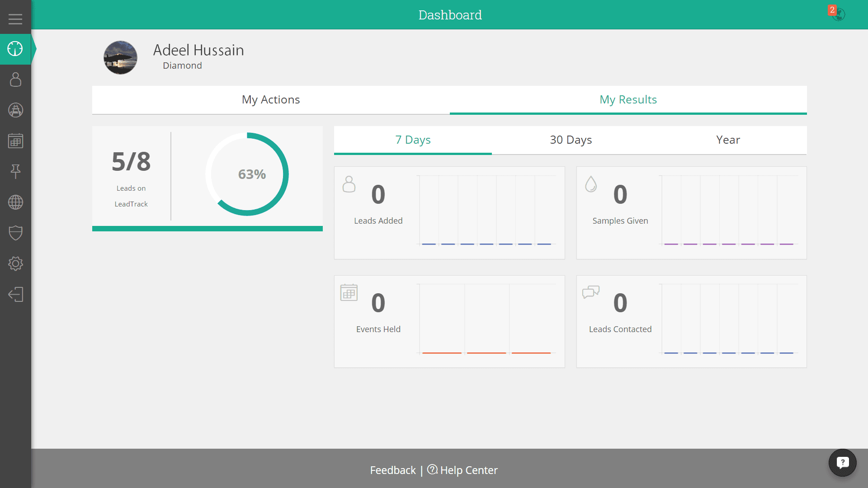Click the 63% circular progress ring
This screenshot has height=488, width=868.
pos(247,174)
